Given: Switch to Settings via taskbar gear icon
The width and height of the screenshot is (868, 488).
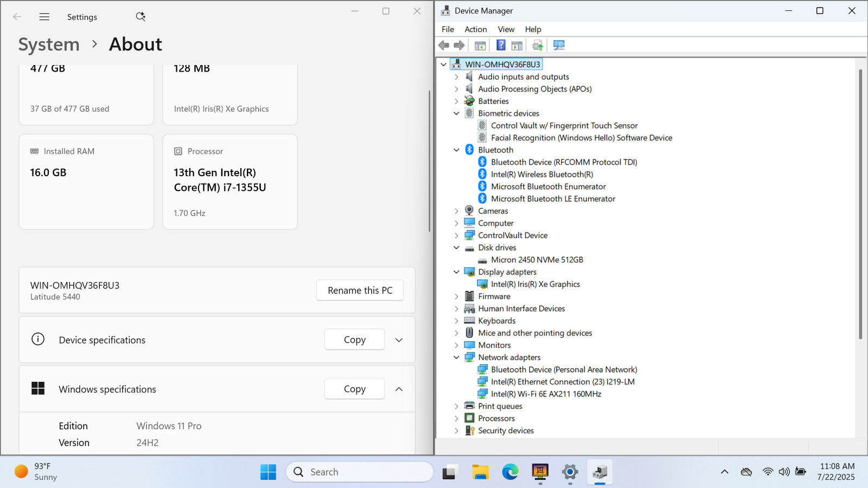Looking at the screenshot, I should (x=570, y=472).
